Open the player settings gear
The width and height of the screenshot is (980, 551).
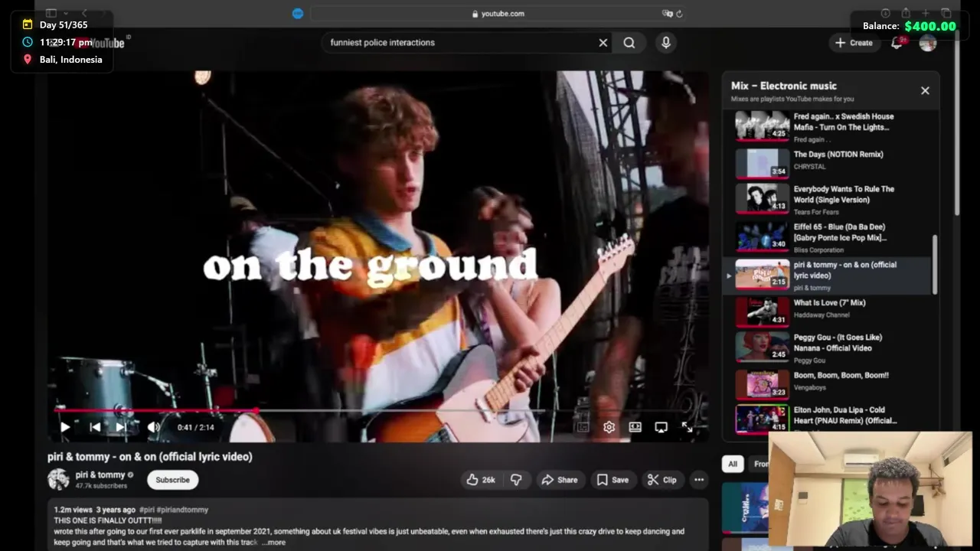point(609,427)
